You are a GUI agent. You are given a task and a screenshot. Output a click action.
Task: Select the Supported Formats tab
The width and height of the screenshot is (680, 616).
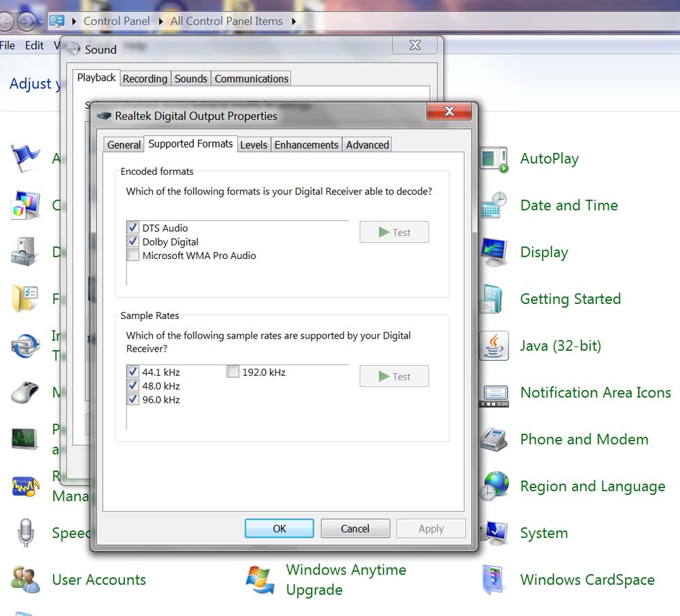click(190, 143)
